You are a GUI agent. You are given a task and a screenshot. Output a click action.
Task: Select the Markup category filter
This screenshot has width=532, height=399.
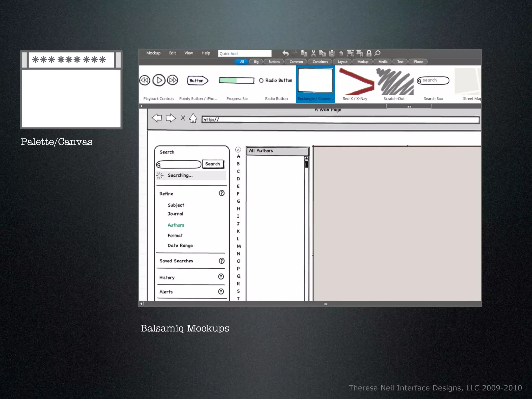coord(363,62)
